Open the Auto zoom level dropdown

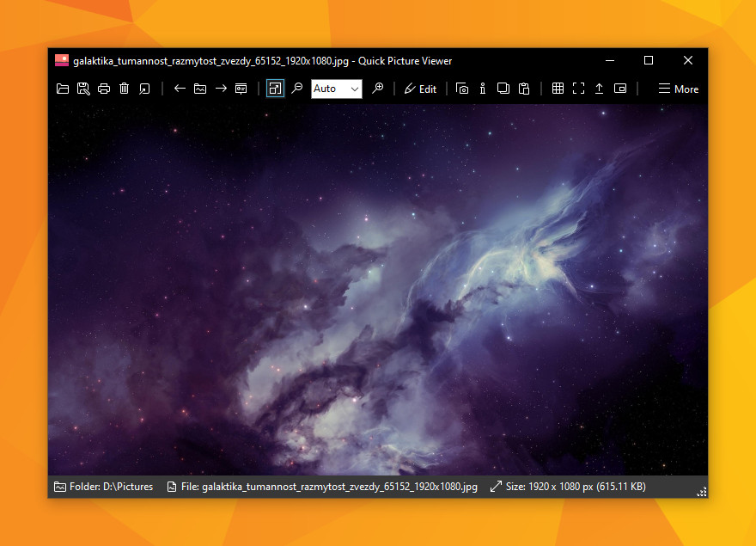[x=337, y=89]
